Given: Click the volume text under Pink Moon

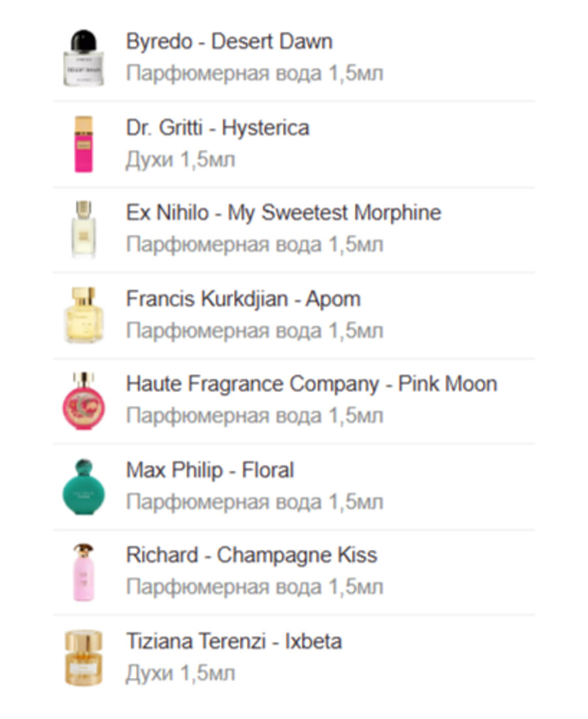Looking at the screenshot, I should tap(254, 416).
